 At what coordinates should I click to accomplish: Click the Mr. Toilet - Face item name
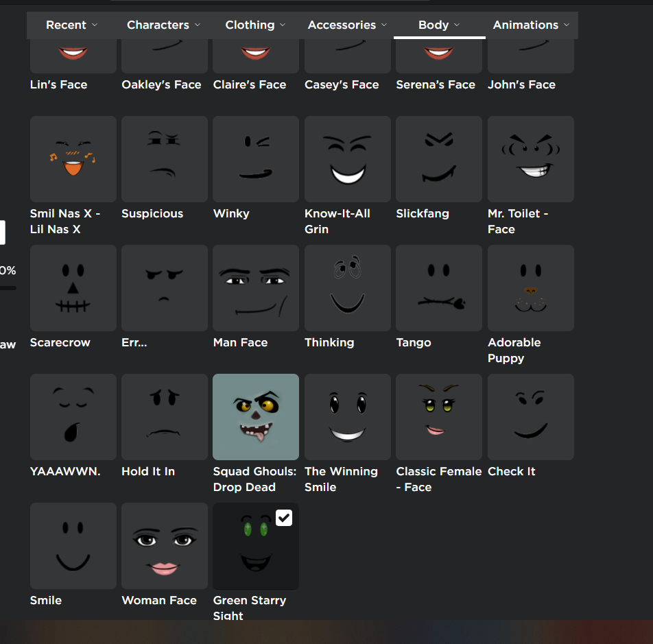518,222
